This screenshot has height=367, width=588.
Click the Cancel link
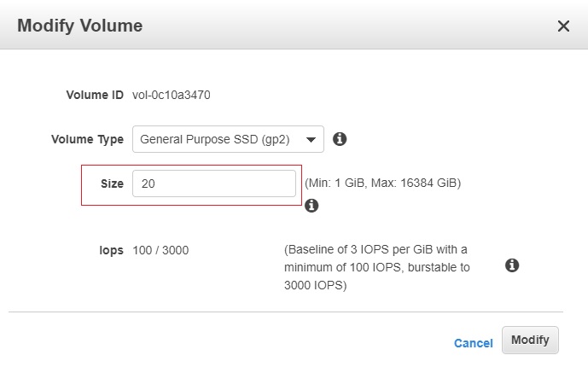473,343
